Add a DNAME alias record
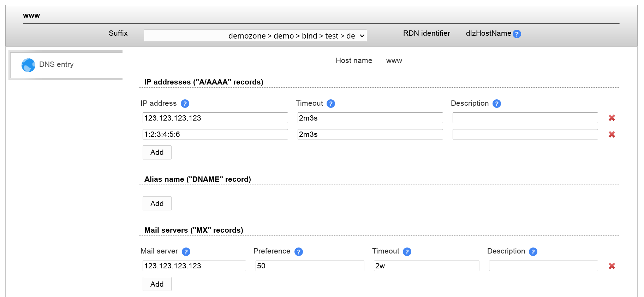 [x=157, y=203]
